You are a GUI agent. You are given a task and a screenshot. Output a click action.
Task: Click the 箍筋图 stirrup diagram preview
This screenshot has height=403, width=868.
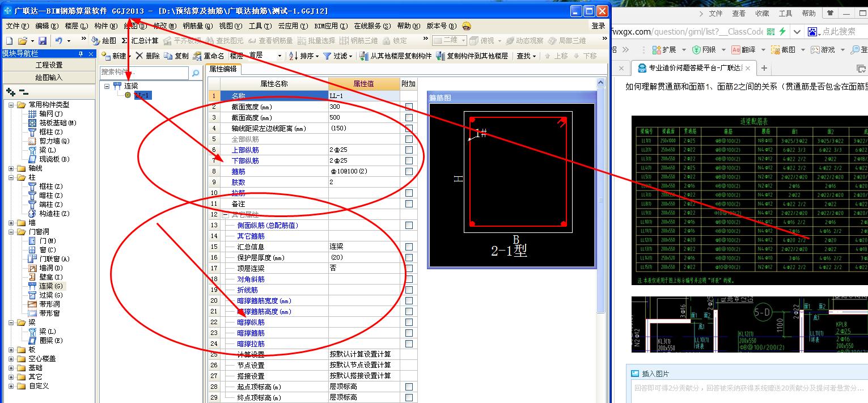[512, 184]
